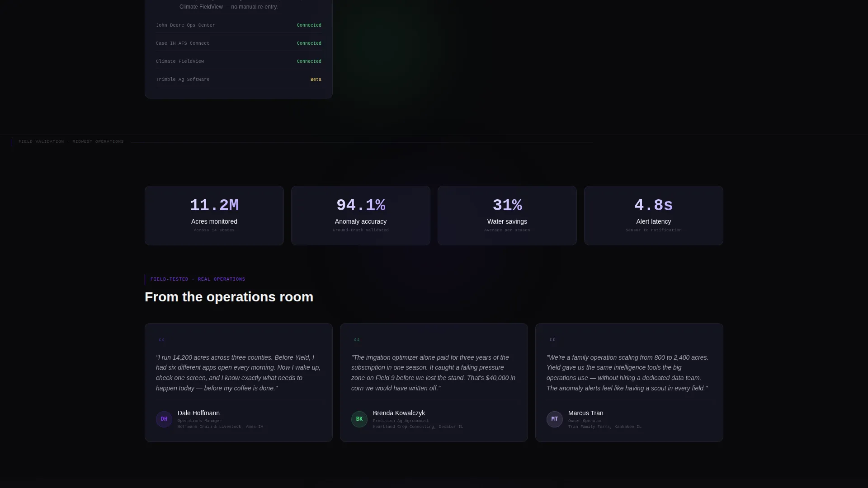
Task: Click the Field Validation Midwest Operations label
Action: point(71,142)
